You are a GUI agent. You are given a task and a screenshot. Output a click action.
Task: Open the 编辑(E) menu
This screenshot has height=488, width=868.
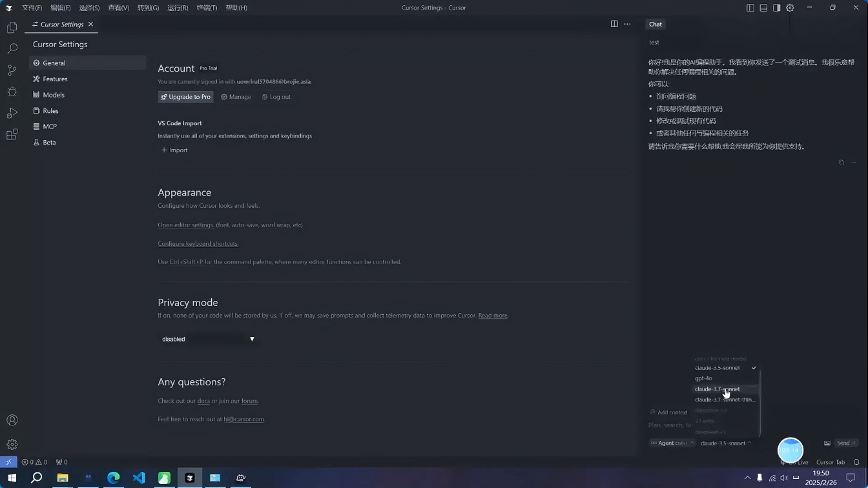(60, 8)
